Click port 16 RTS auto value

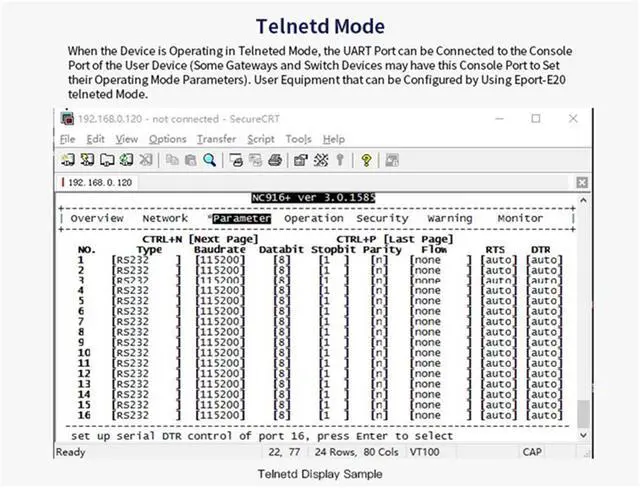click(498, 415)
